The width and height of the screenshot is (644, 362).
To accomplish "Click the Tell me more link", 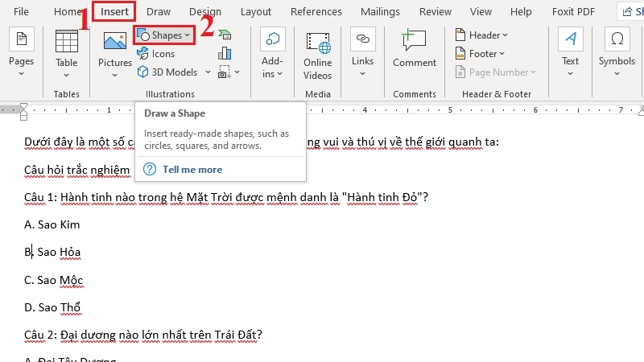I will (x=192, y=170).
